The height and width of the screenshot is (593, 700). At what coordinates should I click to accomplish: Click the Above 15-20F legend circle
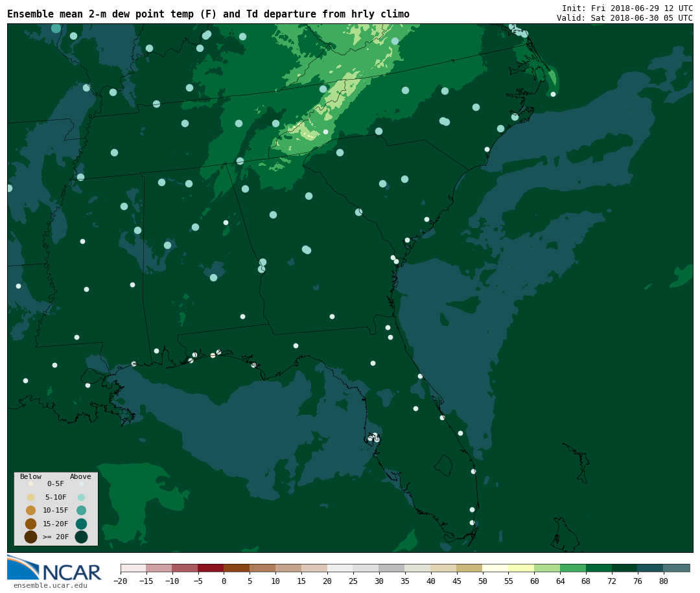tap(81, 524)
